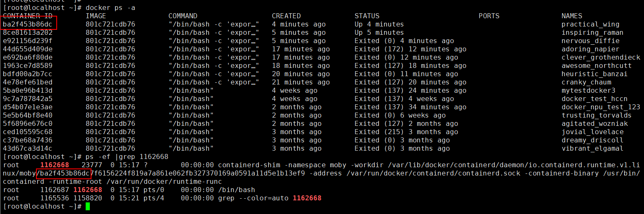Click '21 minutes ago' in CREATED column
This screenshot has height=214, width=644.
(301, 82)
